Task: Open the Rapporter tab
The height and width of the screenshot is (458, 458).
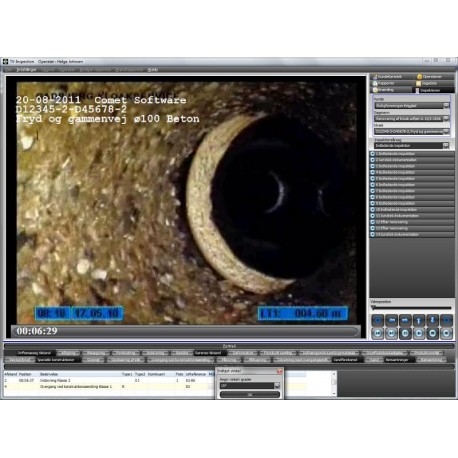Action: [x=391, y=83]
